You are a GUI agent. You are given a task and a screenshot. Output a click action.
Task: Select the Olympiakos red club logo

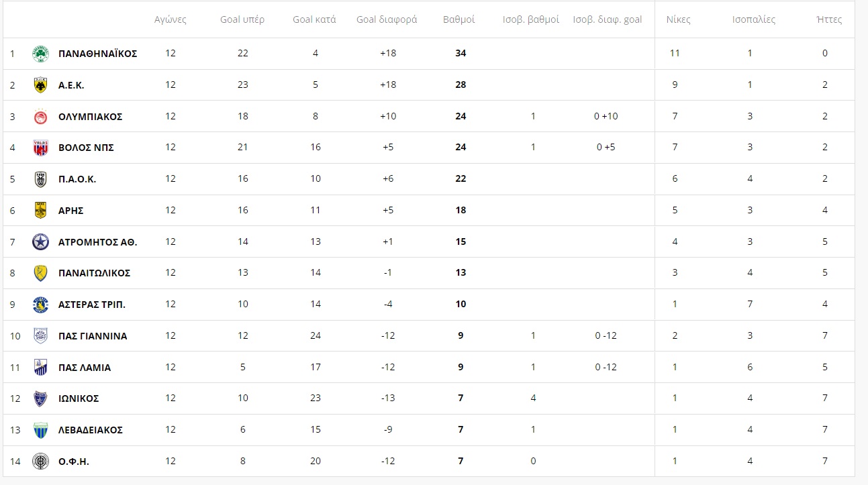(x=41, y=116)
